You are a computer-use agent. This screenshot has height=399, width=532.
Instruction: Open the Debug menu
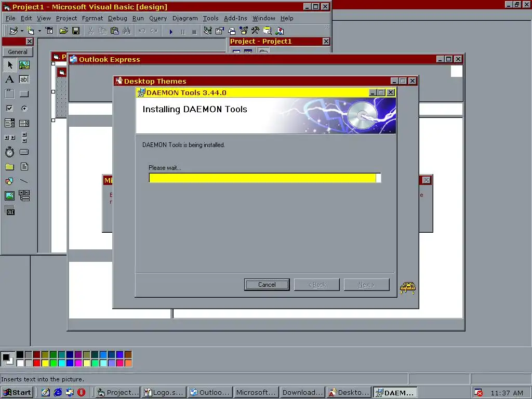click(x=117, y=18)
